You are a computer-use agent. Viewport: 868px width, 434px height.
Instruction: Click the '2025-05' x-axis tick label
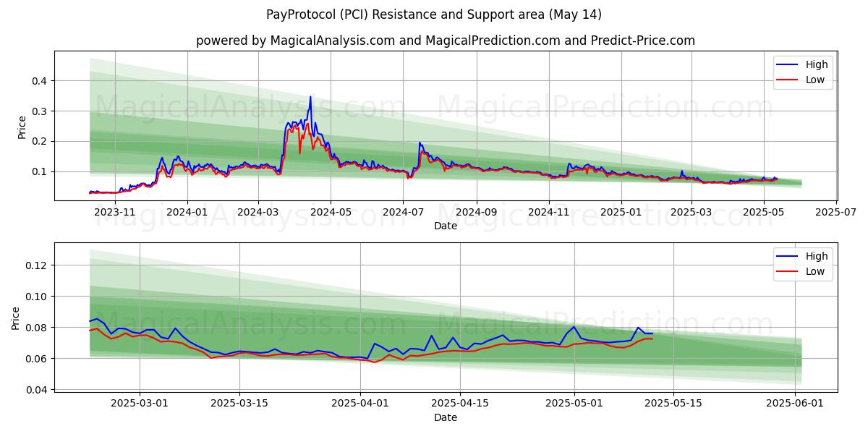pos(763,212)
